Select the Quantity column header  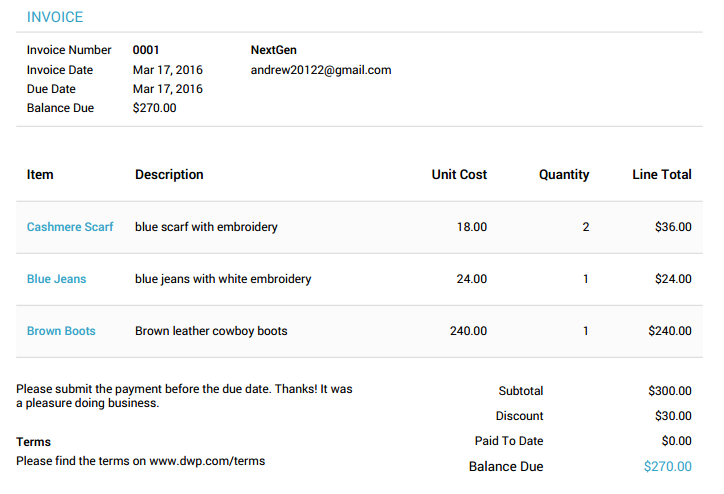tap(564, 175)
